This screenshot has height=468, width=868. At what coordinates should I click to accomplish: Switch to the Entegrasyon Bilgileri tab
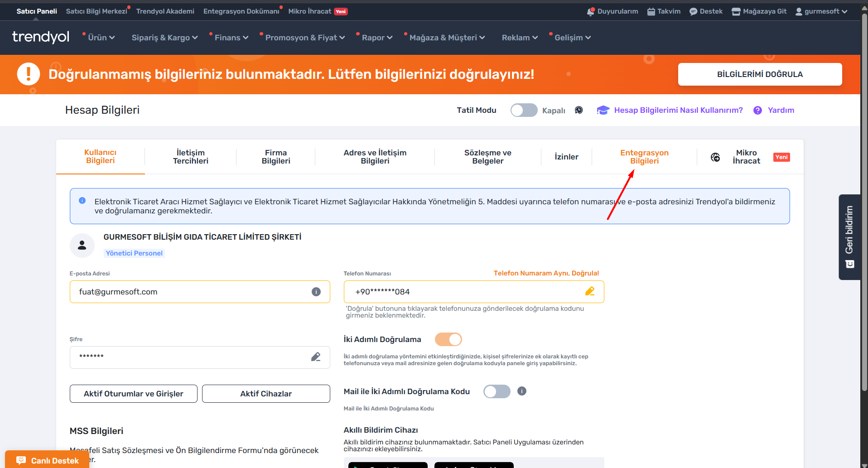tap(645, 157)
